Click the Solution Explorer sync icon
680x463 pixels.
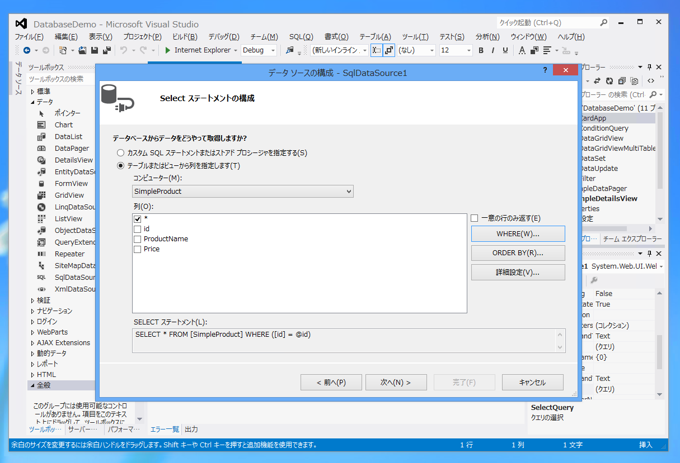point(597,81)
